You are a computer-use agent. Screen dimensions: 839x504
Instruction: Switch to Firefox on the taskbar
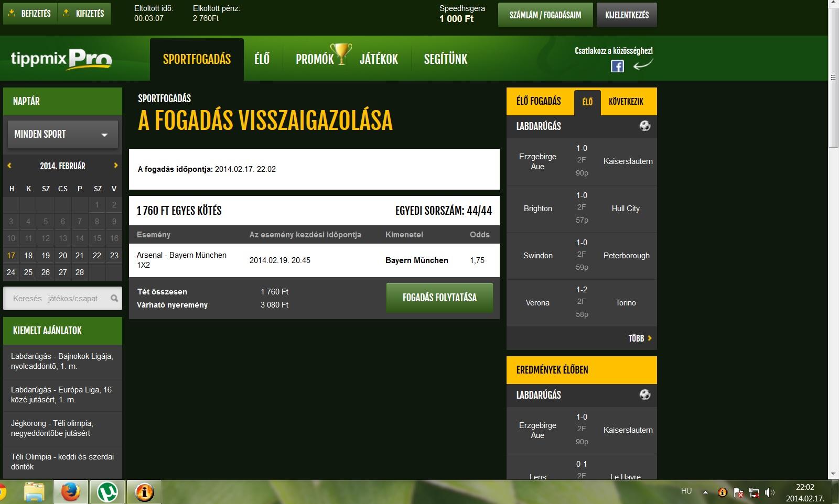click(x=70, y=492)
